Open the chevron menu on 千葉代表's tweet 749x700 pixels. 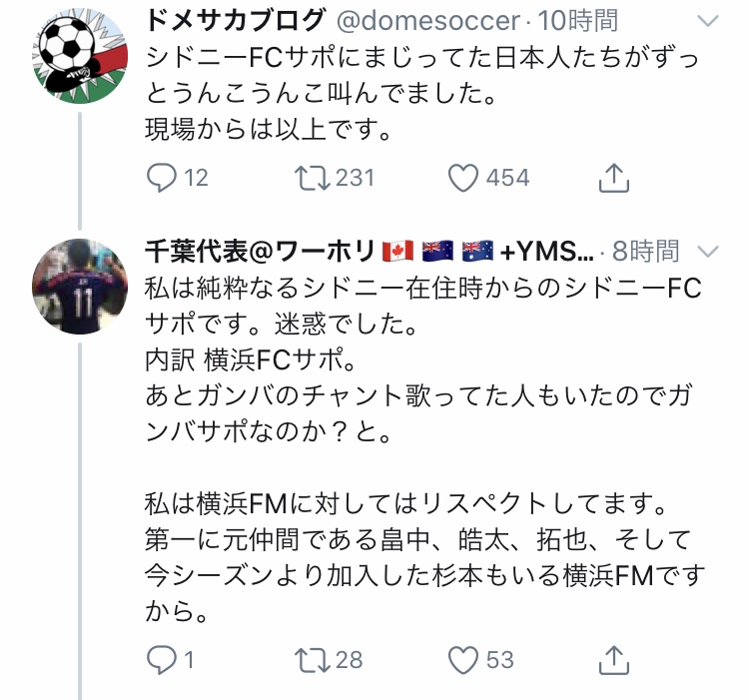pos(706,250)
